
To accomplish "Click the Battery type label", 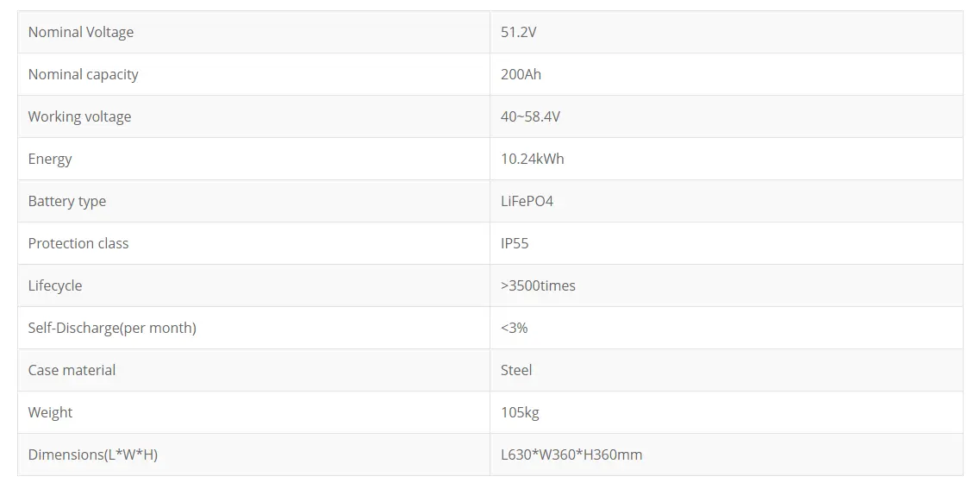I will point(67,201).
